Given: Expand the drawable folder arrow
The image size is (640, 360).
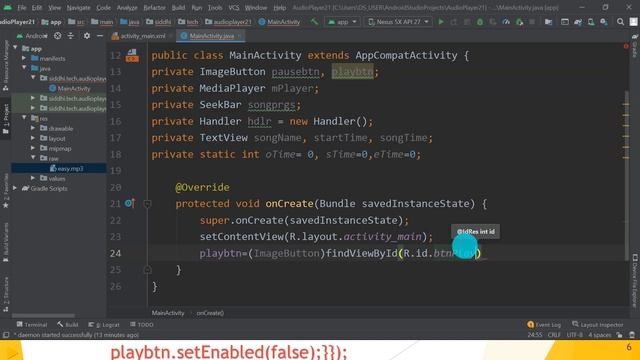Looking at the screenshot, I should (x=33, y=128).
